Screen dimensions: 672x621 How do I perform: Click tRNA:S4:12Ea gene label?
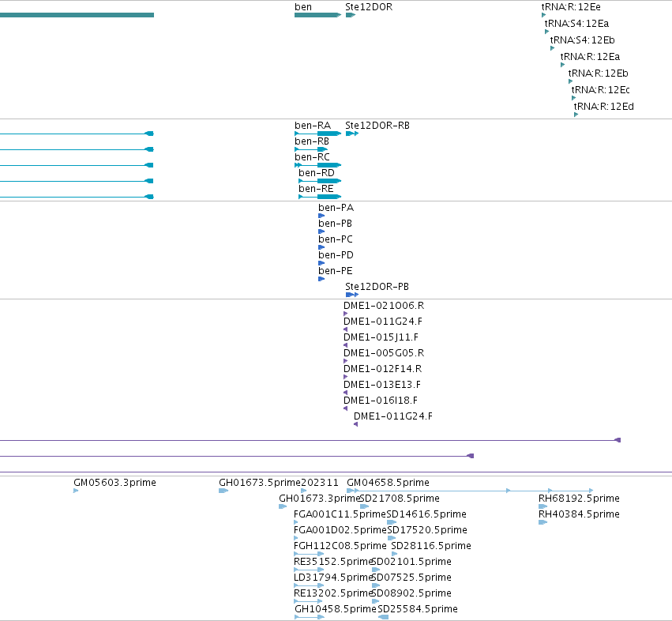[576, 24]
